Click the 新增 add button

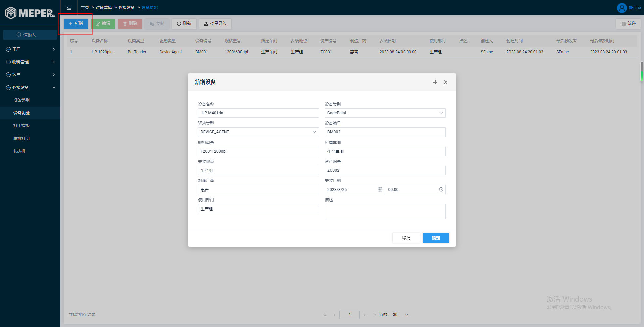(76, 23)
